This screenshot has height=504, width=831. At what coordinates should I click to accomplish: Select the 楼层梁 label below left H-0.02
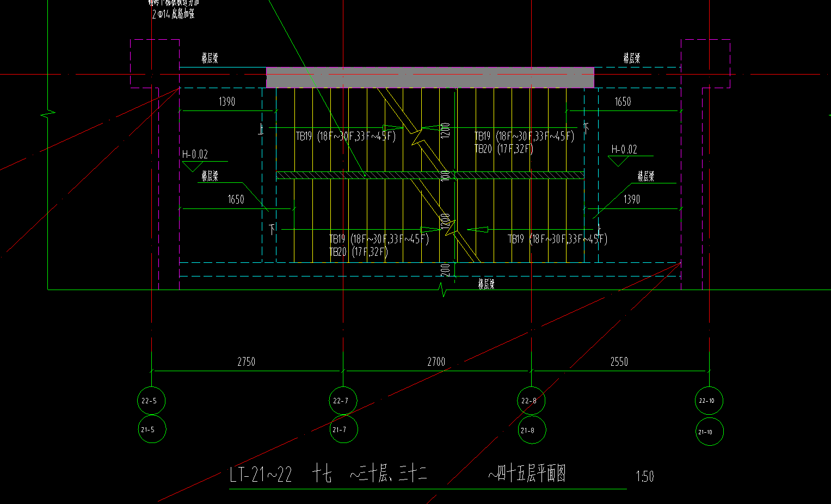[210, 176]
